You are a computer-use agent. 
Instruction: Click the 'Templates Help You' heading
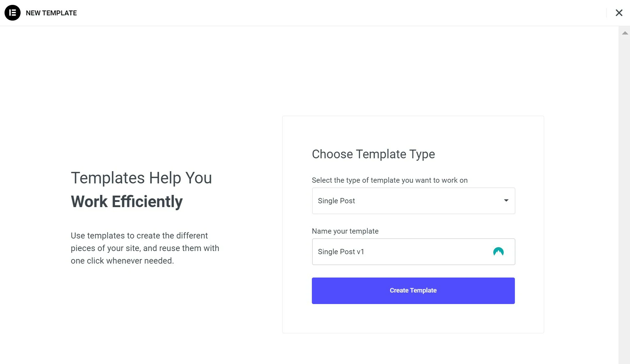(x=141, y=178)
